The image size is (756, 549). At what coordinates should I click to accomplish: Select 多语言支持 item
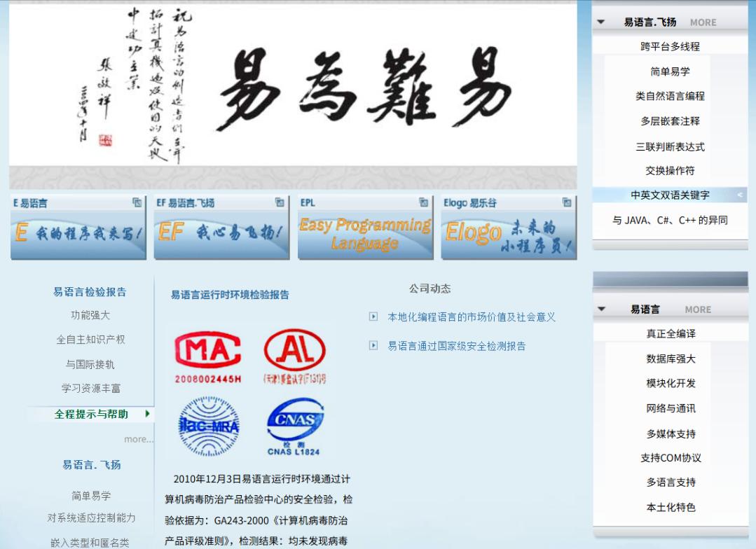[x=671, y=482]
